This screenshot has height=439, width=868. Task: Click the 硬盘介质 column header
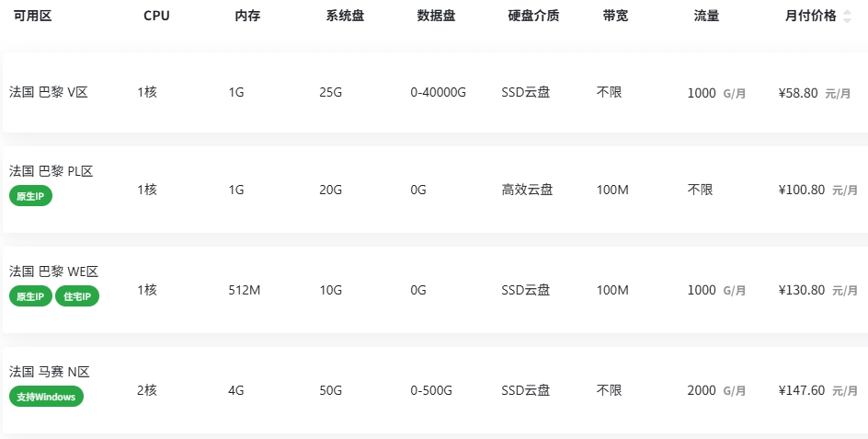[x=533, y=17]
